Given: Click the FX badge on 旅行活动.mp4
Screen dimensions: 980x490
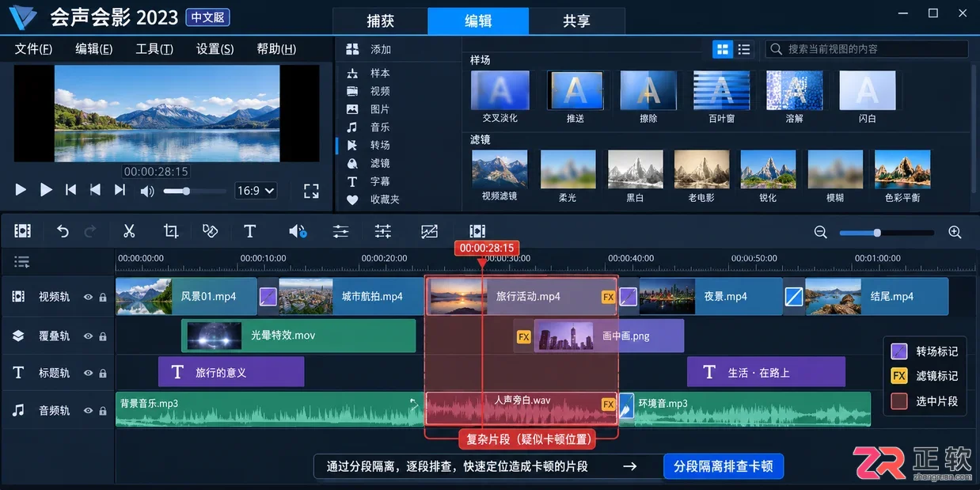Looking at the screenshot, I should tap(608, 297).
